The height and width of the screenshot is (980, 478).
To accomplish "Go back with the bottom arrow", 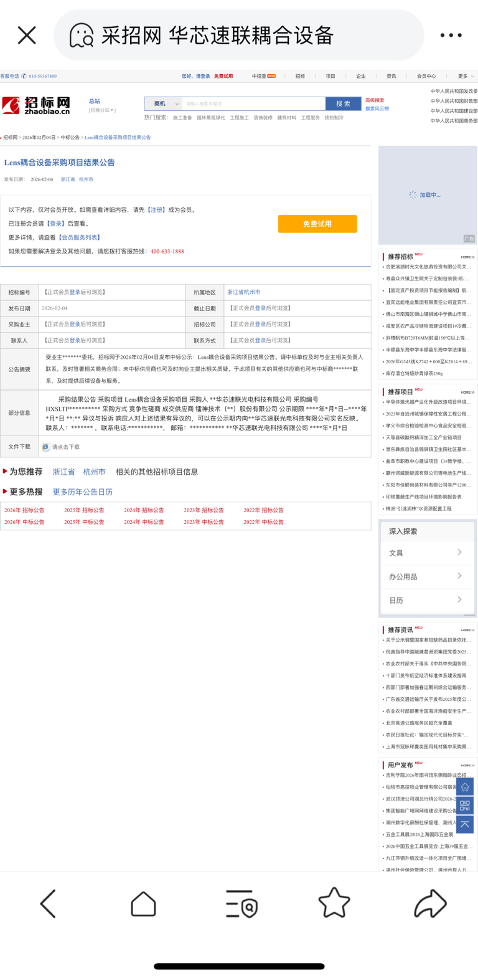I will point(48,904).
